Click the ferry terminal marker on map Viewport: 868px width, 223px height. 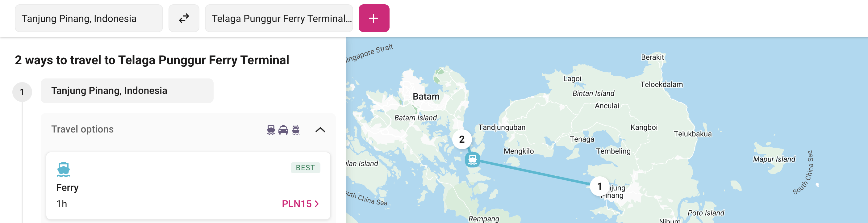pyautogui.click(x=472, y=160)
